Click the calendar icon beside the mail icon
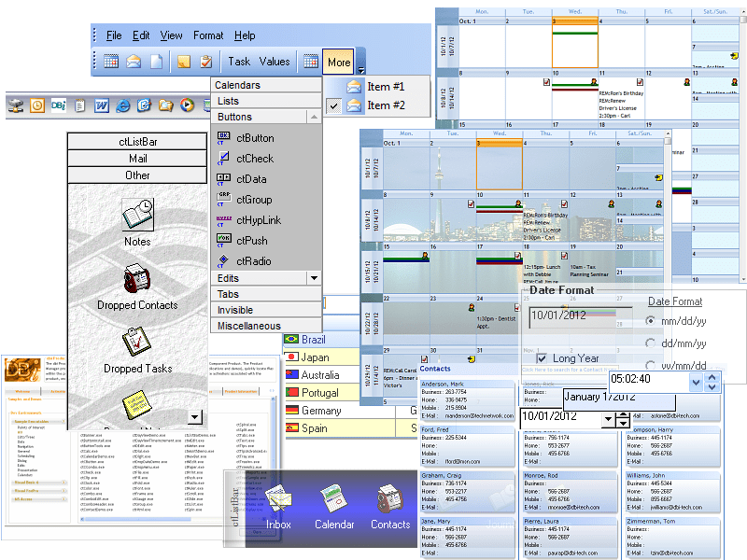This screenshot has height=560, width=747. coord(111,62)
